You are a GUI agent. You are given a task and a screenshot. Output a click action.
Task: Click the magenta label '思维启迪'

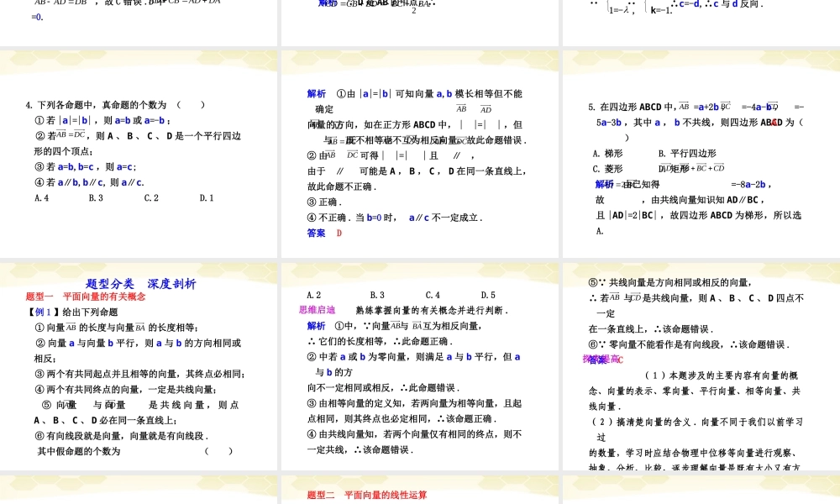pos(318,310)
